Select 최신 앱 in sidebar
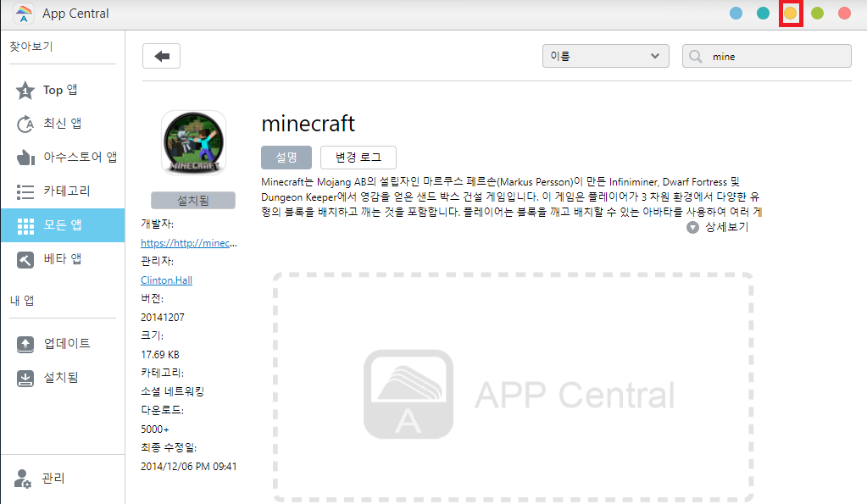 click(x=63, y=124)
